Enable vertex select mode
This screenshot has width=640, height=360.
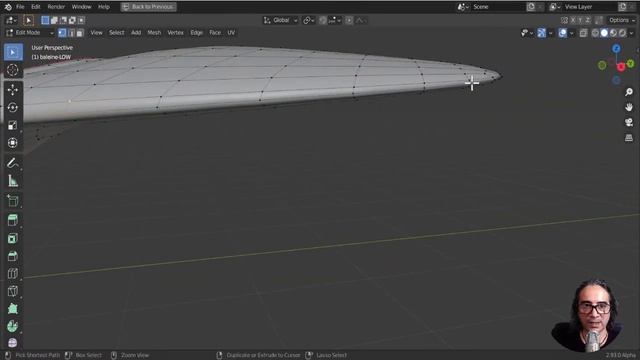click(62, 33)
